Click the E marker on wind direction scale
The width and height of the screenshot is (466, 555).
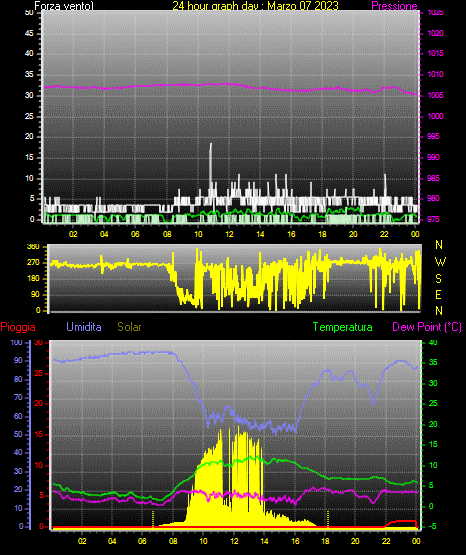(438, 295)
